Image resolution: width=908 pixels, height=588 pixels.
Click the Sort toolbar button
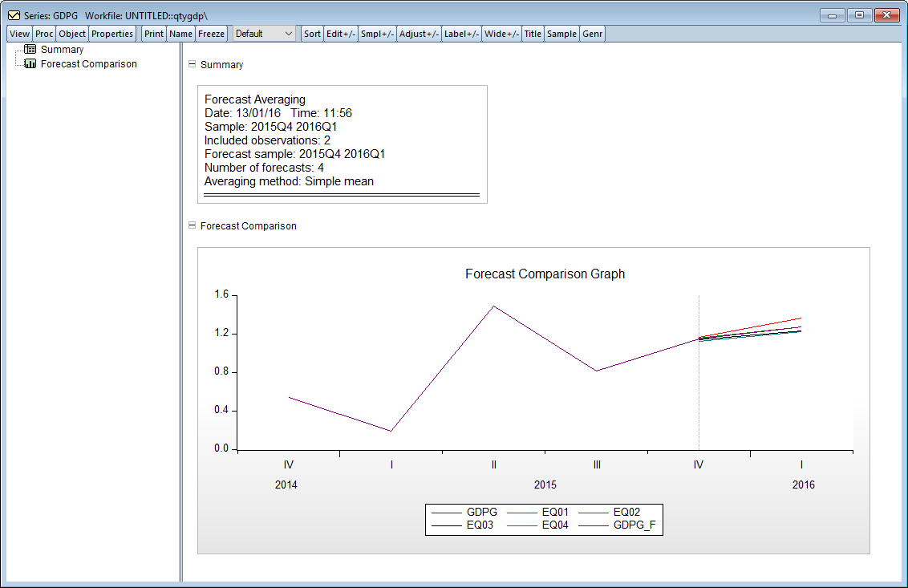(312, 34)
